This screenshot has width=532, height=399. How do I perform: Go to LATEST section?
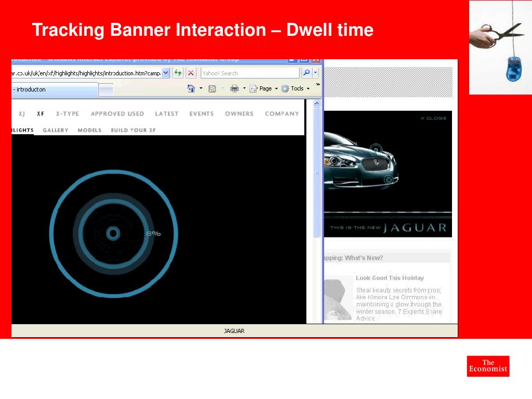click(x=167, y=114)
